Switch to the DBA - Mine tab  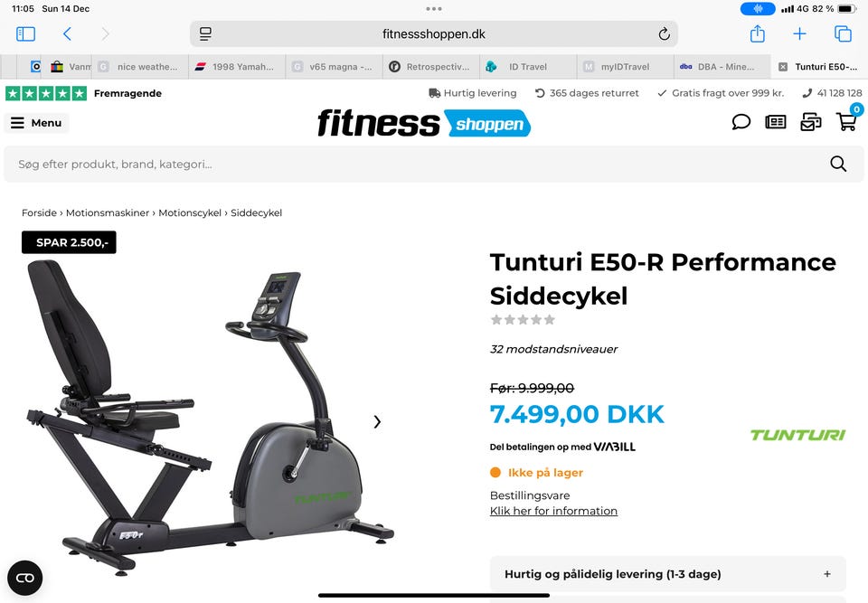722,66
